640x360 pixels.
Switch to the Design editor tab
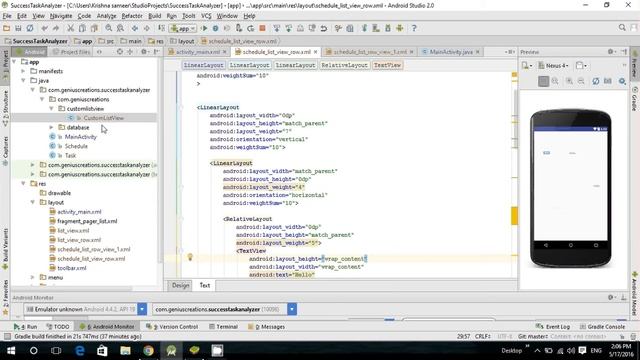180,285
